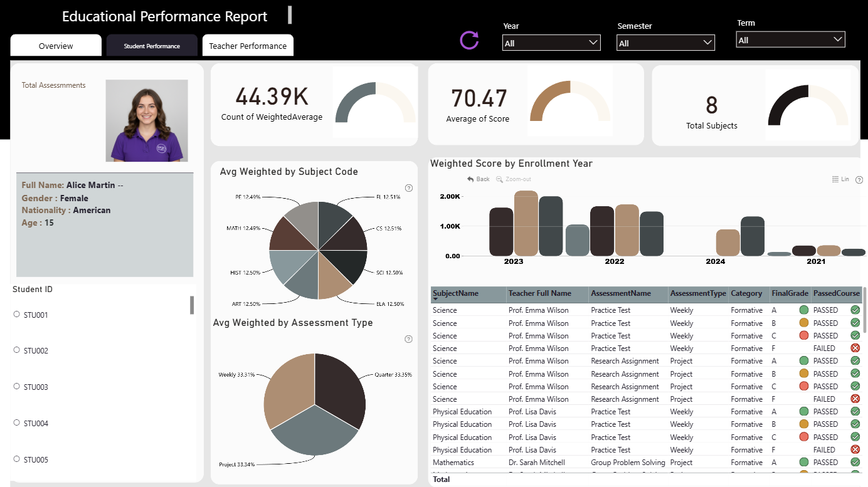This screenshot has height=487, width=868.
Task: Click the green check icon in the Mathematics Group Problem Solving row
Action: (855, 462)
